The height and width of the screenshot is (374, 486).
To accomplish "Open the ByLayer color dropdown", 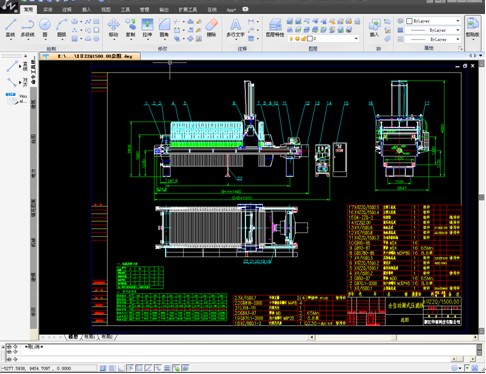I will coord(433,21).
